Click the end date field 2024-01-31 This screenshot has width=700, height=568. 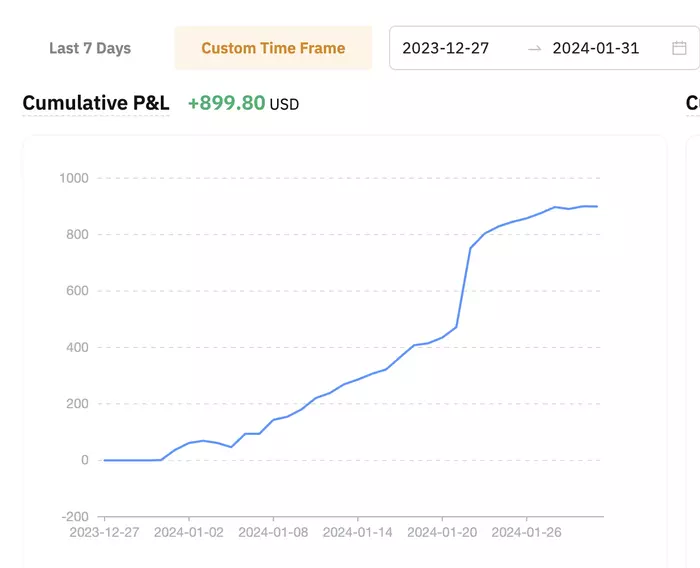pyautogui.click(x=596, y=48)
